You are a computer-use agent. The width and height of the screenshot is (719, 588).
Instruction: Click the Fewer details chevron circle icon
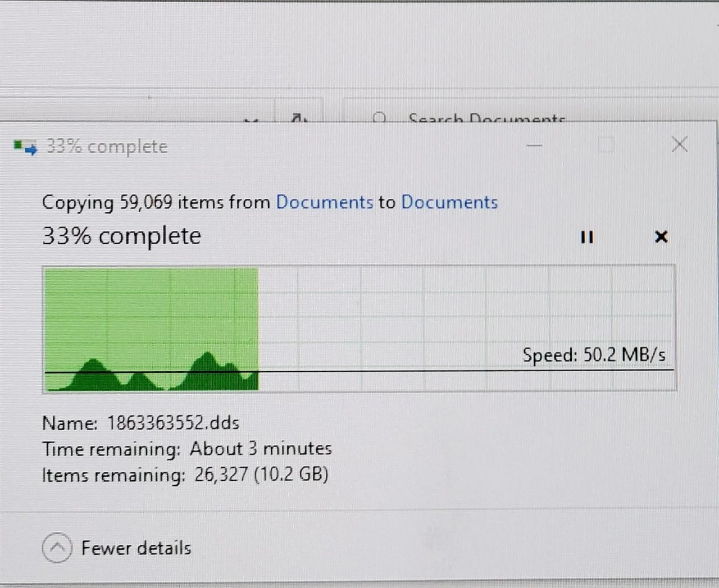57,548
